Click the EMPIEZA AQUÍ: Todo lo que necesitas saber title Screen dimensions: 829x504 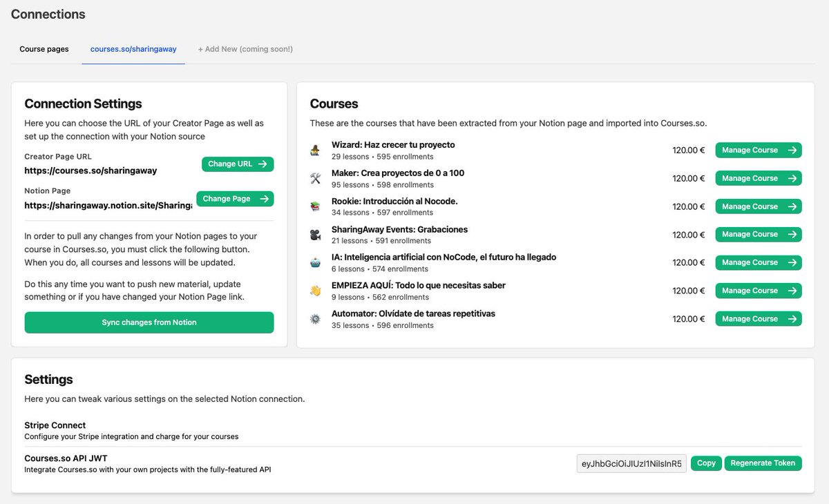coord(419,286)
